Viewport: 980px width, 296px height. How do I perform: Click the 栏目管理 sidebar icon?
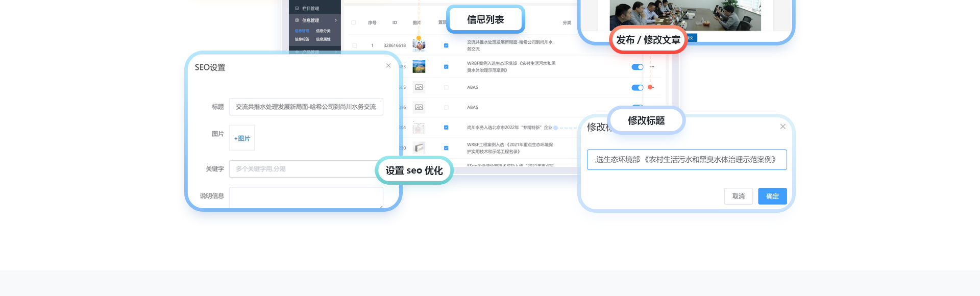[297, 8]
